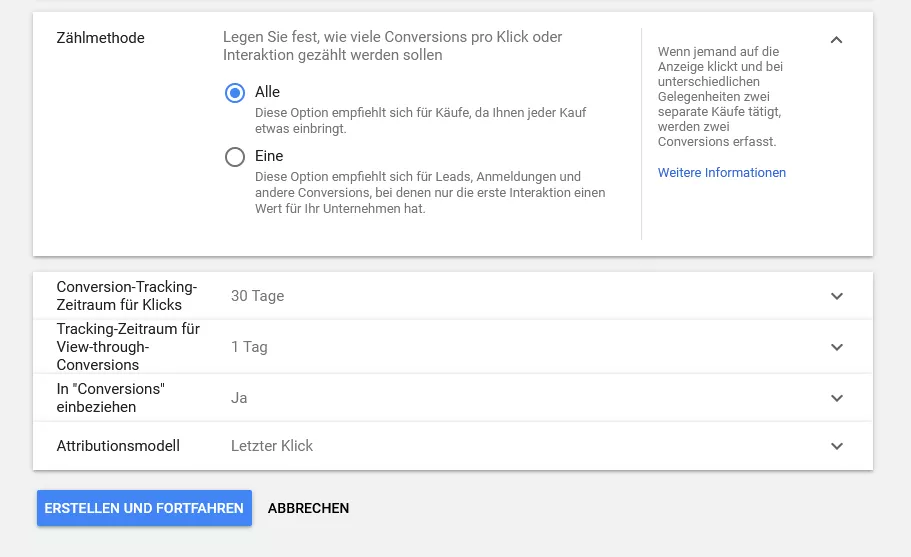Select the Alle radio button
Screen dimensions: 911x557
coord(235,93)
